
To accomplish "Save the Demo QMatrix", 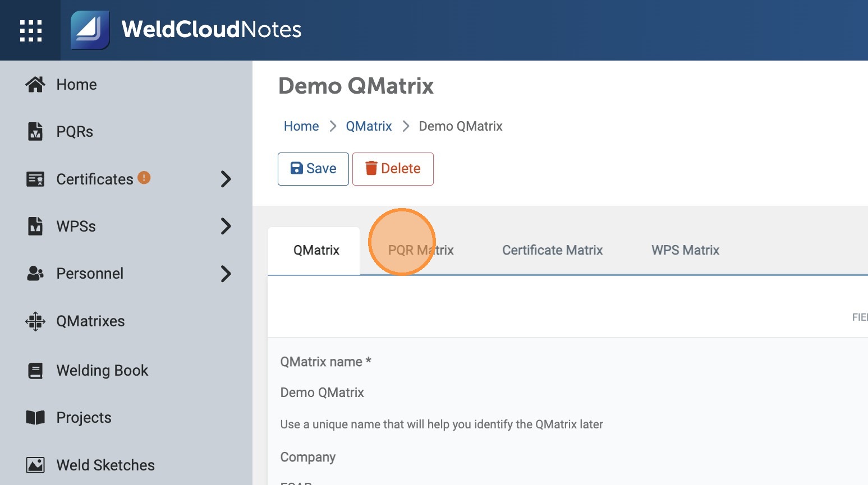I will pos(313,169).
